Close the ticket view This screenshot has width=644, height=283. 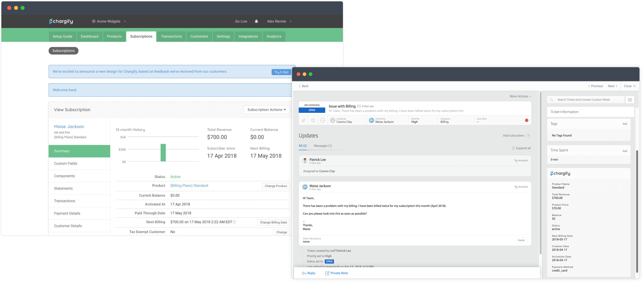click(630, 86)
